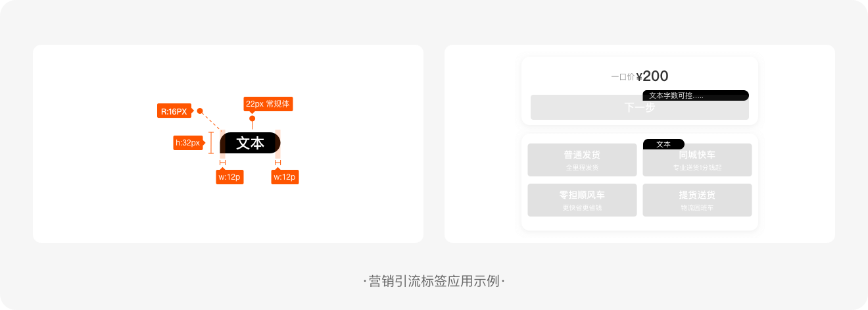Select the vertical height measurement marker
This screenshot has height=310, width=868.
coord(211,143)
